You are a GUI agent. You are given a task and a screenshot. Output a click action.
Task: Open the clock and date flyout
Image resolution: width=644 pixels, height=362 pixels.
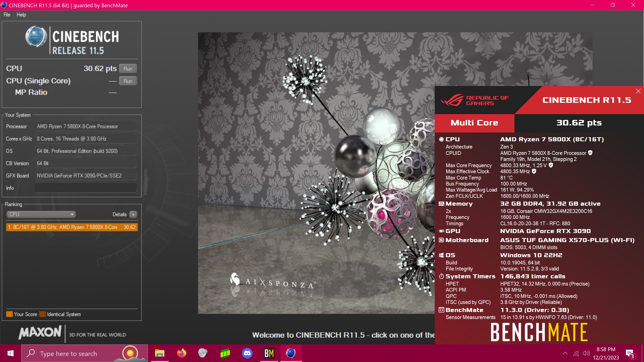606,353
